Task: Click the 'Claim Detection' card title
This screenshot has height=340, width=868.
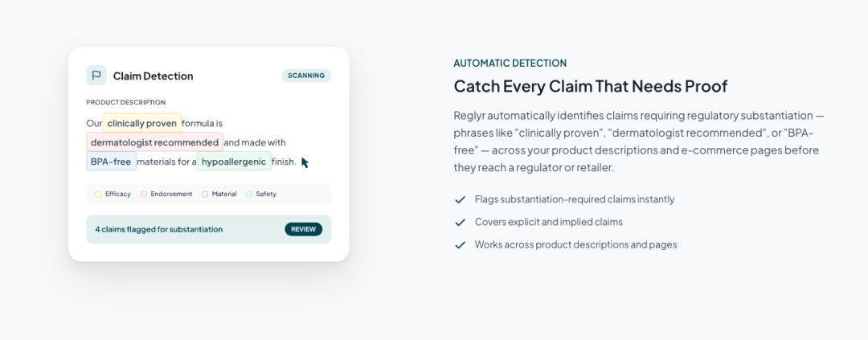Action: click(153, 76)
